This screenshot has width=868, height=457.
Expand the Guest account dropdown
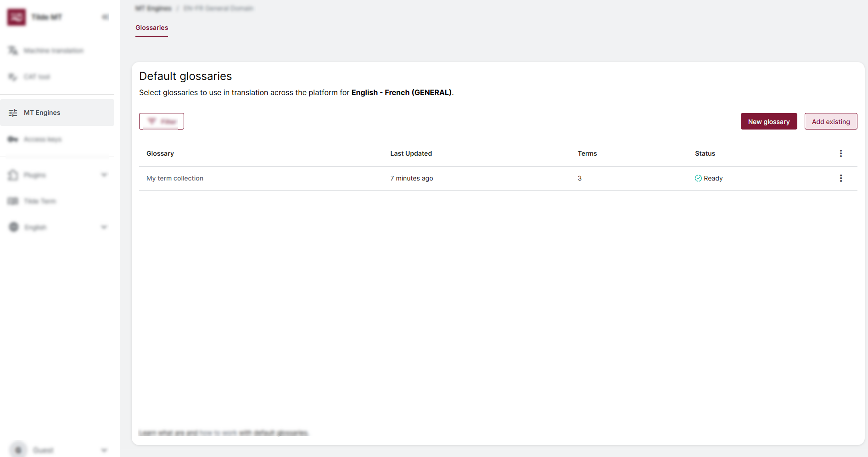coord(104,450)
